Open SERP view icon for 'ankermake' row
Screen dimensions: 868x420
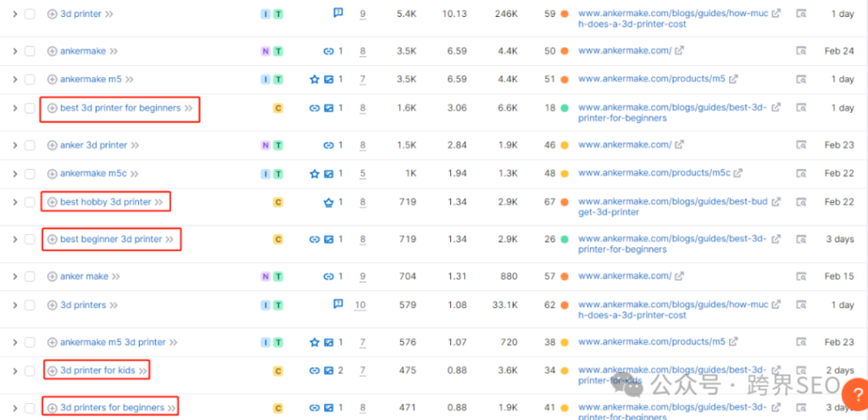(801, 51)
